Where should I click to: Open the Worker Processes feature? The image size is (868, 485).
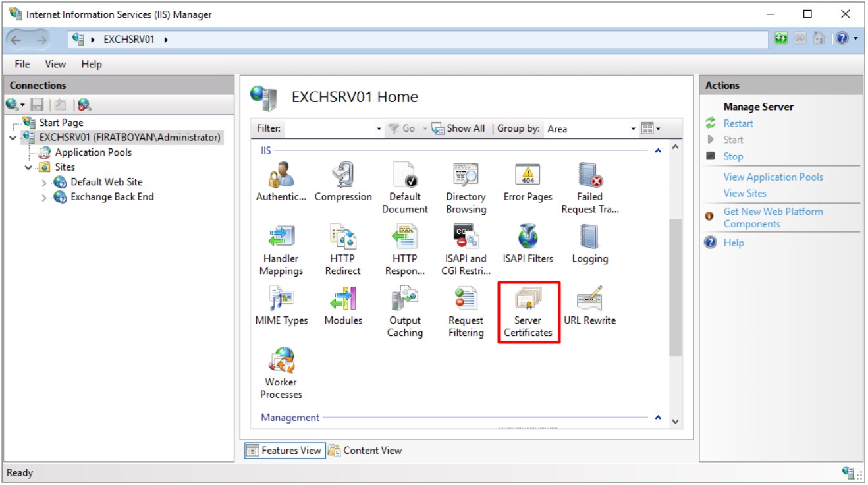click(x=281, y=374)
